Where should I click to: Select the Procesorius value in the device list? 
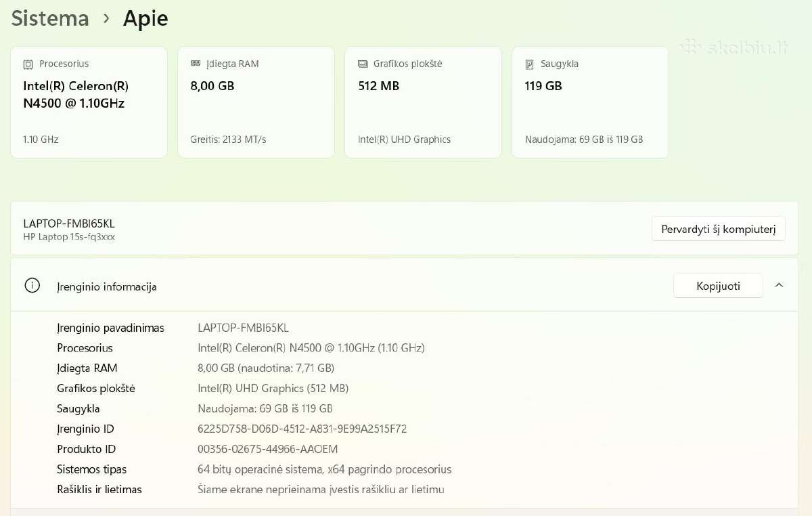[x=311, y=348]
